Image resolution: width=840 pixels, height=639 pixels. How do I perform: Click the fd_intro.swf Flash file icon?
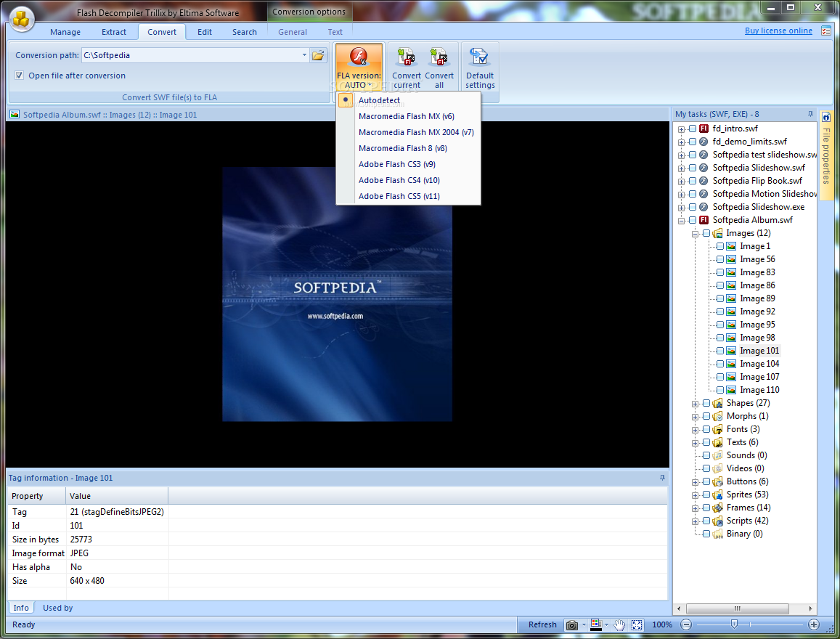click(704, 129)
